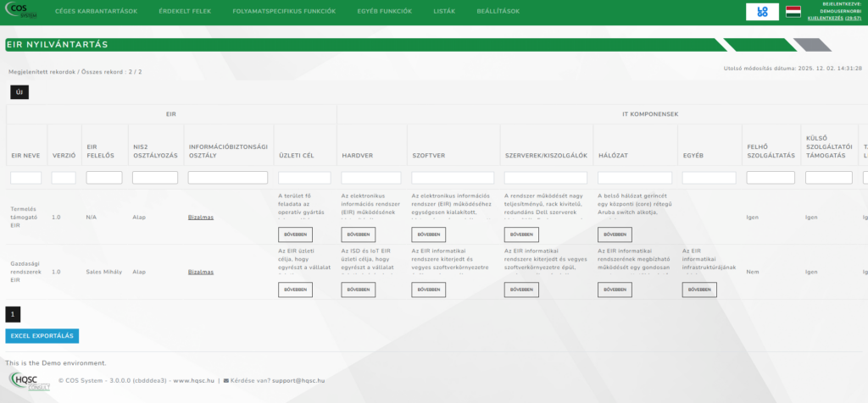Click Gazdasági rendszerek EIR name cell
The width and height of the screenshot is (868, 403).
pos(26,272)
